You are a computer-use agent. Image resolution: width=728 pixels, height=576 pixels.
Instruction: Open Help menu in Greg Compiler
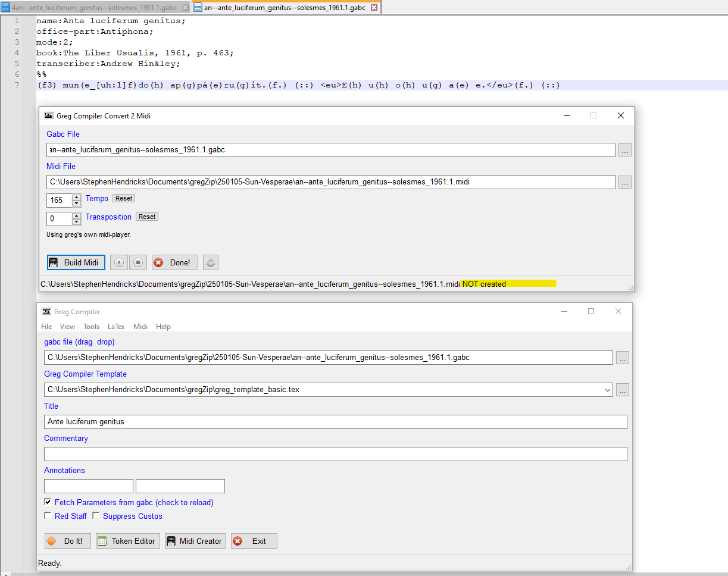(x=163, y=327)
